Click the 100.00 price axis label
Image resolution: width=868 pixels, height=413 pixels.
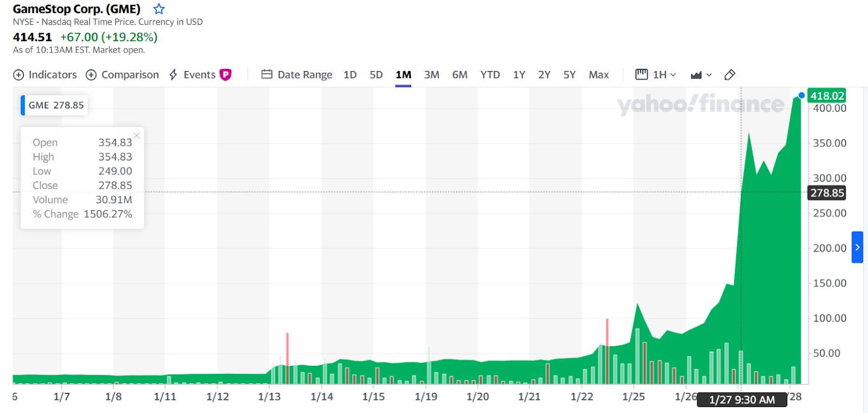tap(829, 318)
